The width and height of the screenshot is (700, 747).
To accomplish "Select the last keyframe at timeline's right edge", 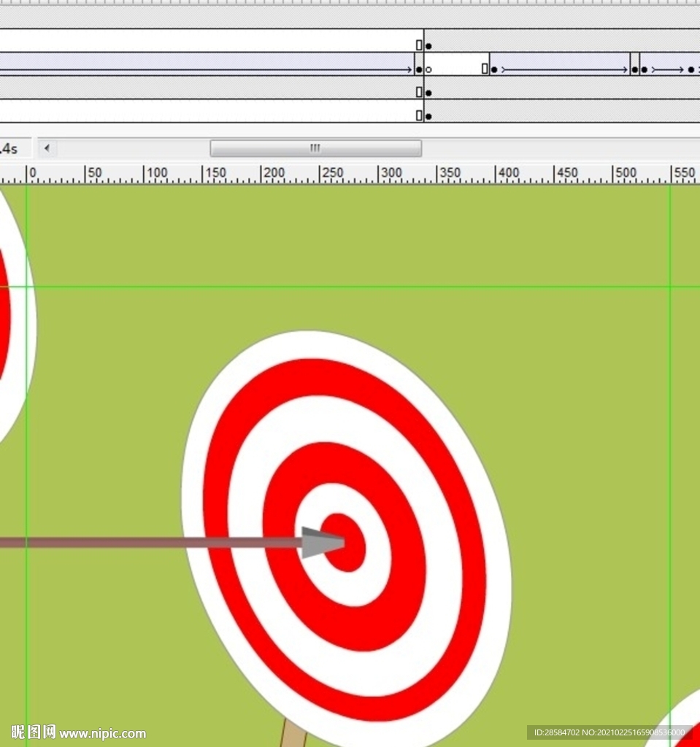I will [691, 70].
